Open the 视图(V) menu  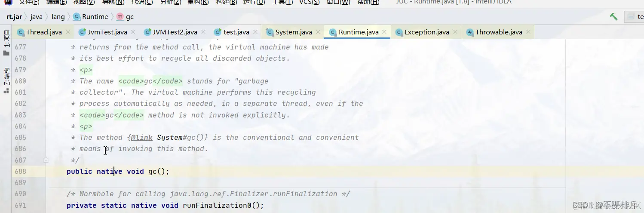tap(84, 2)
